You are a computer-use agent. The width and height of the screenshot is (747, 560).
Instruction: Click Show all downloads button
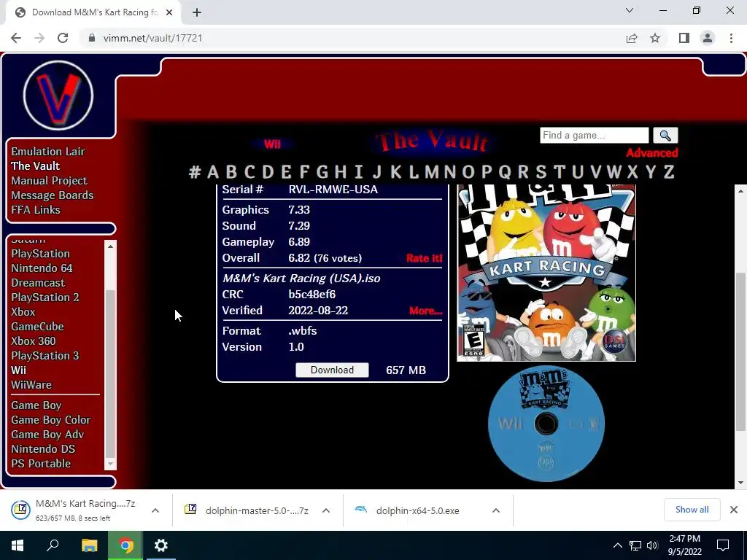click(x=692, y=510)
